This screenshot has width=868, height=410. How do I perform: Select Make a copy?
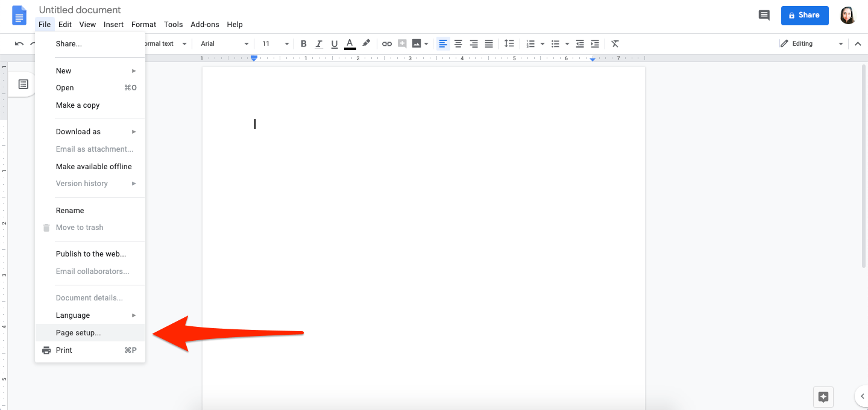(x=90, y=105)
